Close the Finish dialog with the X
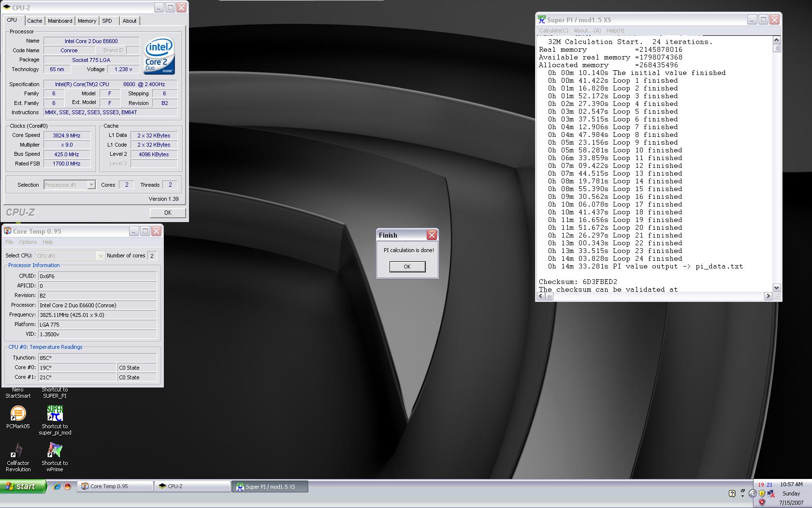 [x=432, y=235]
